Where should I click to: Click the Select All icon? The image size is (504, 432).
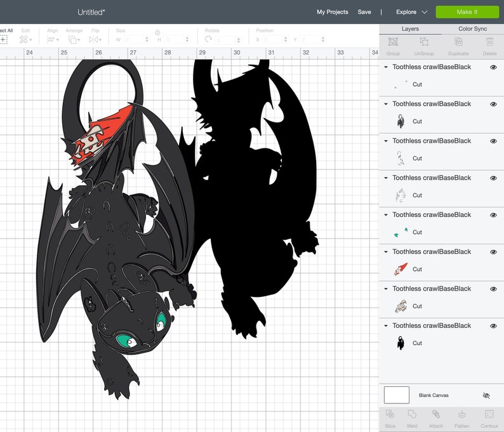point(4,40)
